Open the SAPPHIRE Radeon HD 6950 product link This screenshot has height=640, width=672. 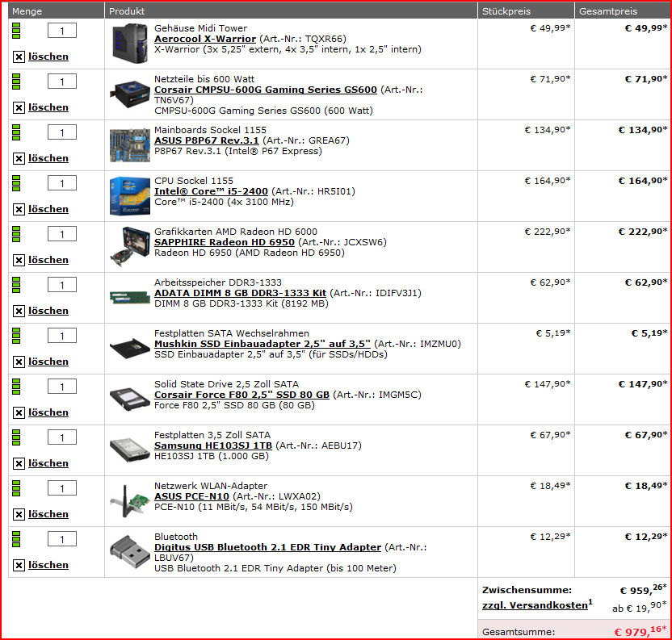[225, 242]
